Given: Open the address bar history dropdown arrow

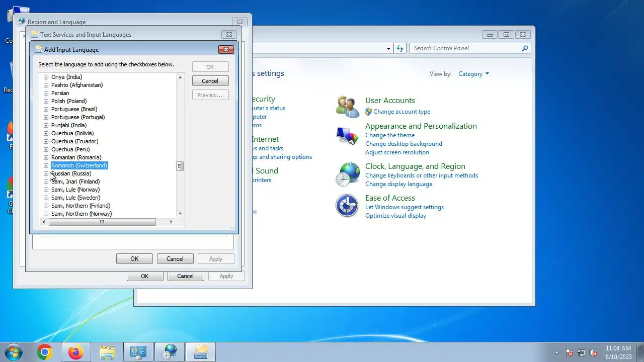Looking at the screenshot, I should tap(388, 49).
